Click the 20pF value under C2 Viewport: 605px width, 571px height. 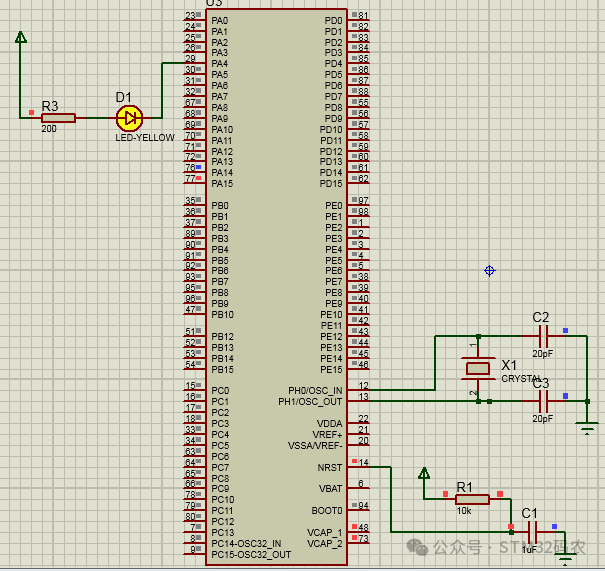click(543, 353)
